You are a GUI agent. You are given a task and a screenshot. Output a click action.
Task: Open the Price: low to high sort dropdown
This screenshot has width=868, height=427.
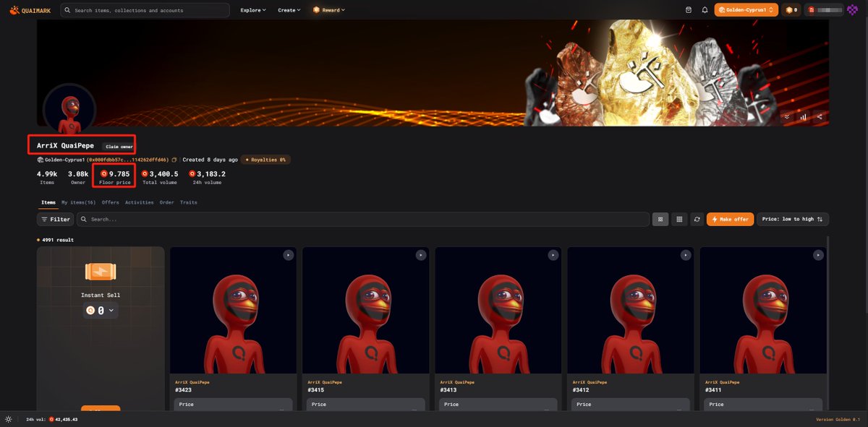click(x=793, y=219)
